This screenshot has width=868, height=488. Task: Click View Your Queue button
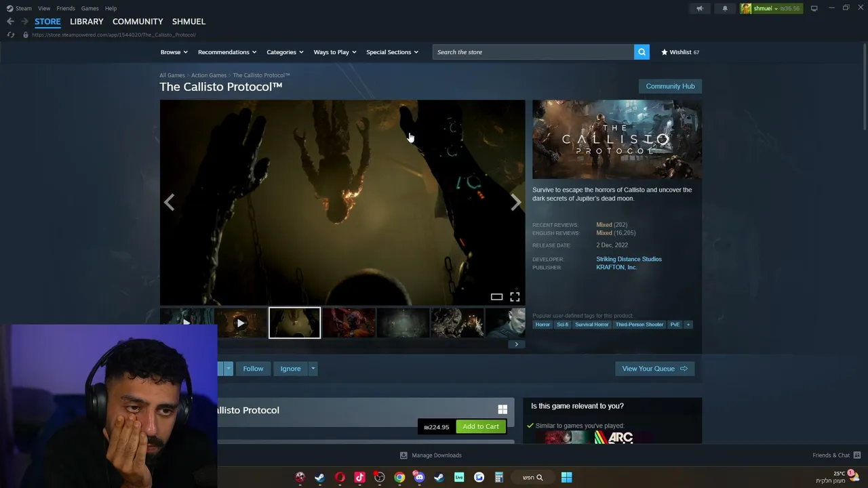[x=654, y=369]
